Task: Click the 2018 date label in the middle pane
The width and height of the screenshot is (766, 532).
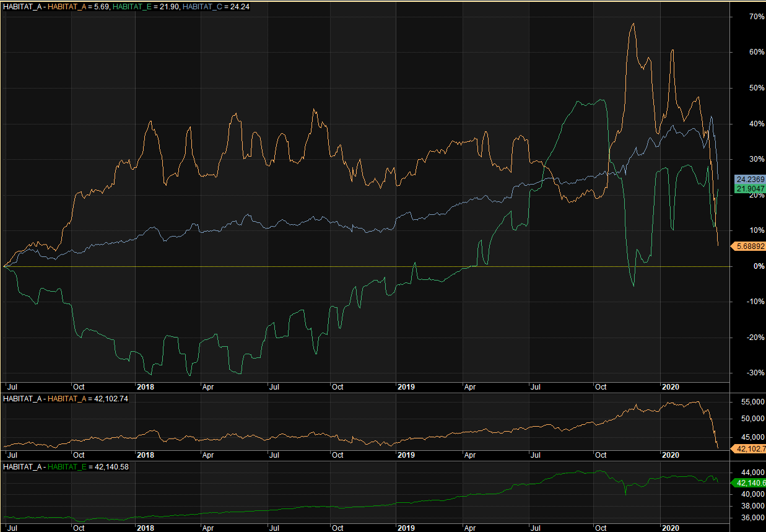Action: click(145, 455)
